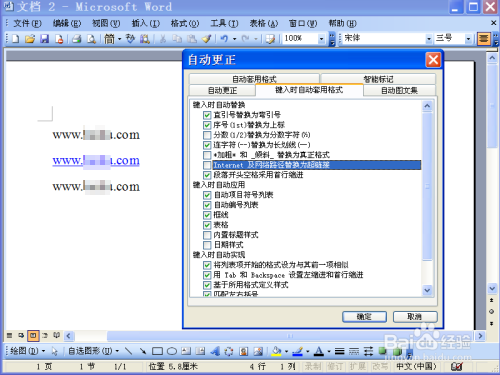Screen dimensions: 500x375
Task: Open the Arrow Style icon
Action: (368, 351)
